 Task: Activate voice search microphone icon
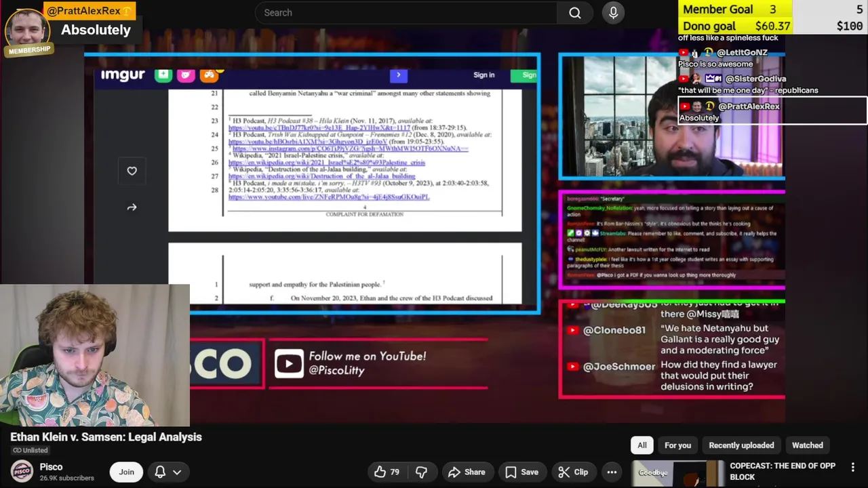click(613, 13)
